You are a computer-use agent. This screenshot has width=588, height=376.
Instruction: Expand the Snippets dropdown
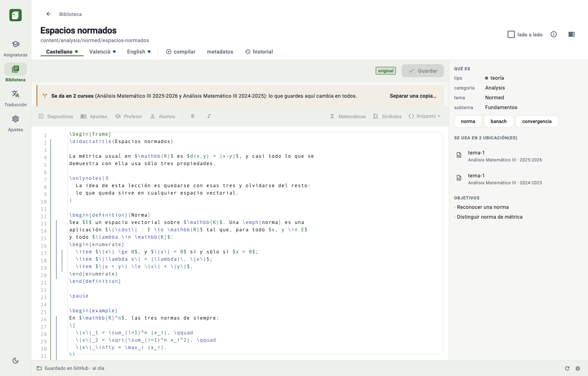click(425, 116)
